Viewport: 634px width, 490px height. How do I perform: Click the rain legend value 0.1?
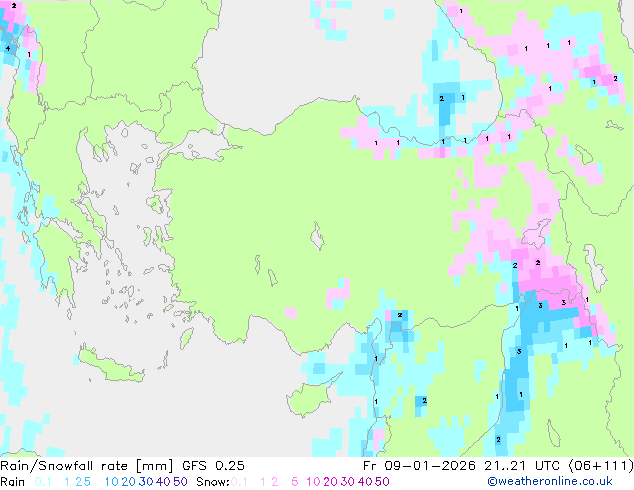(x=43, y=482)
